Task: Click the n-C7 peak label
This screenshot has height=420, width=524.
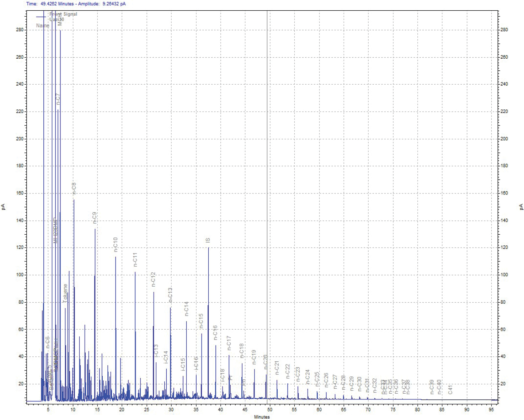Action: (x=58, y=99)
